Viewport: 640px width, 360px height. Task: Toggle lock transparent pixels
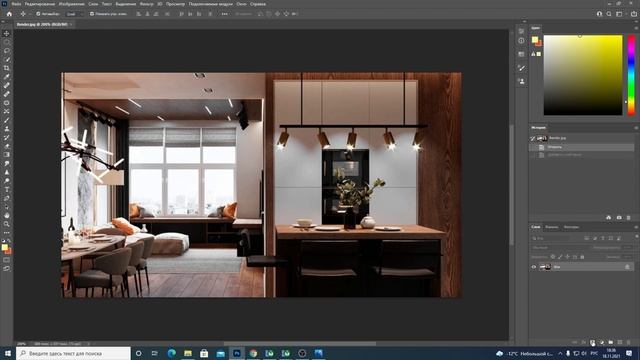pyautogui.click(x=553, y=257)
